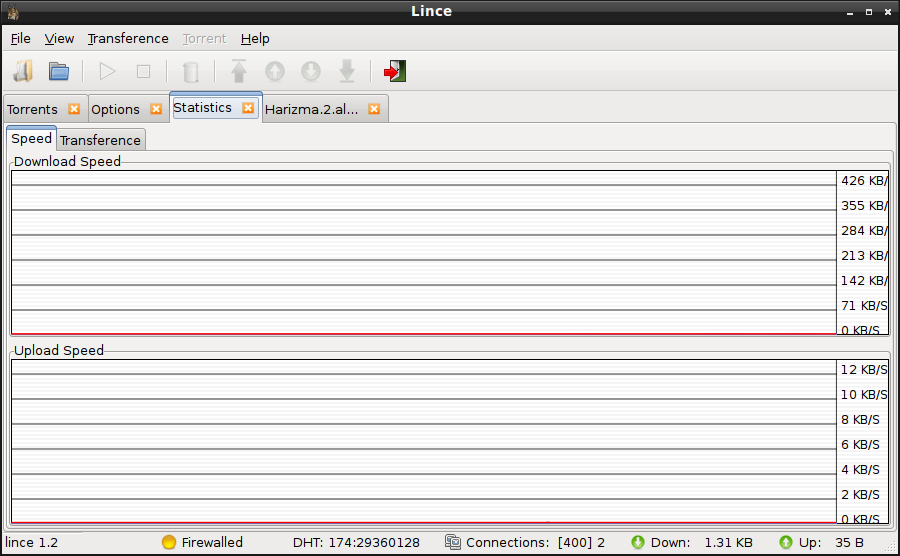900x556 pixels.
Task: Click the green Down arrow status icon
Action: click(638, 542)
